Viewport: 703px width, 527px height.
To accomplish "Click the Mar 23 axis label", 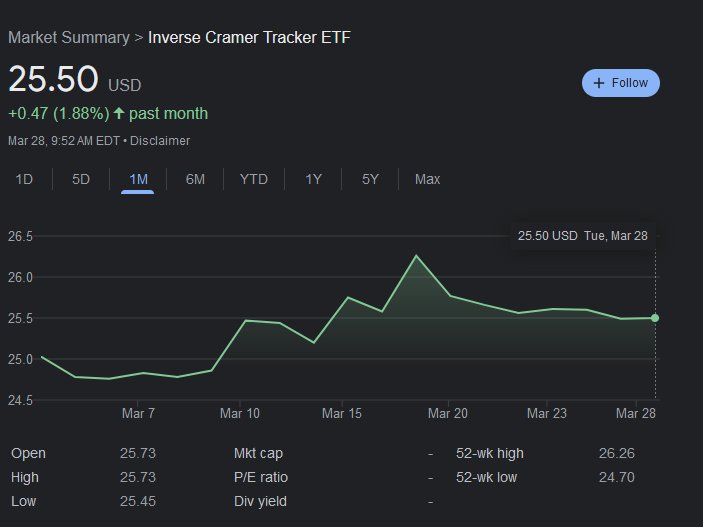I will [x=547, y=413].
